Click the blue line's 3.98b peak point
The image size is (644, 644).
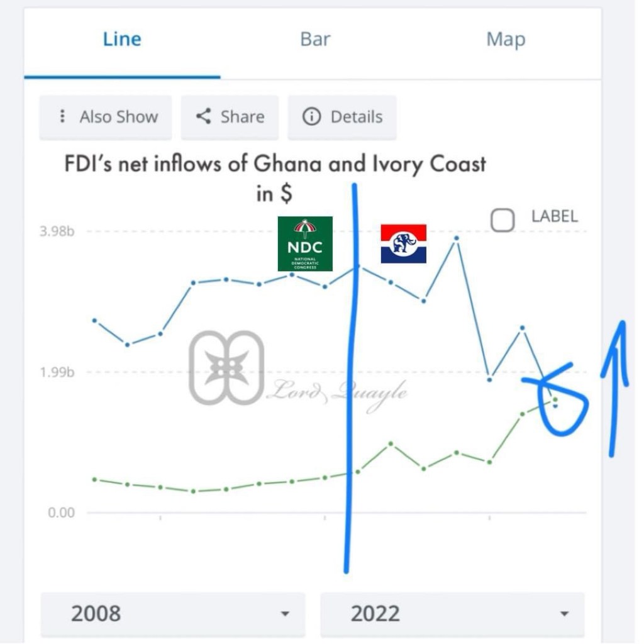457,239
